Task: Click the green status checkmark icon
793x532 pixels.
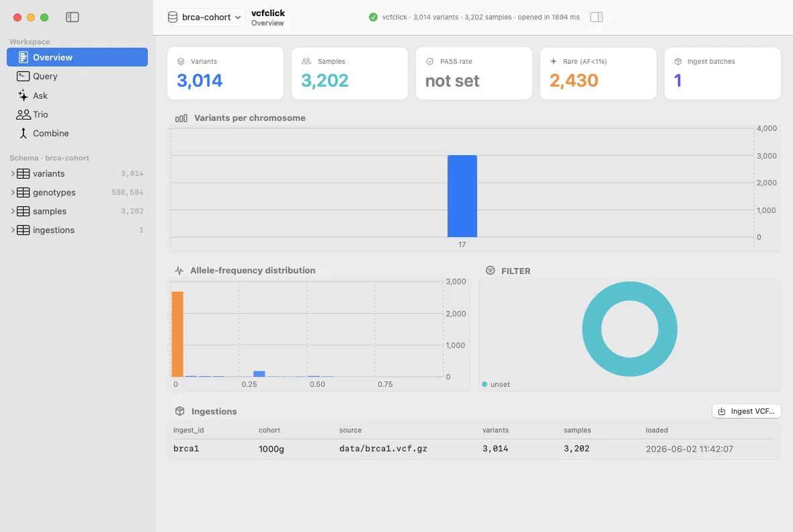Action: click(373, 17)
